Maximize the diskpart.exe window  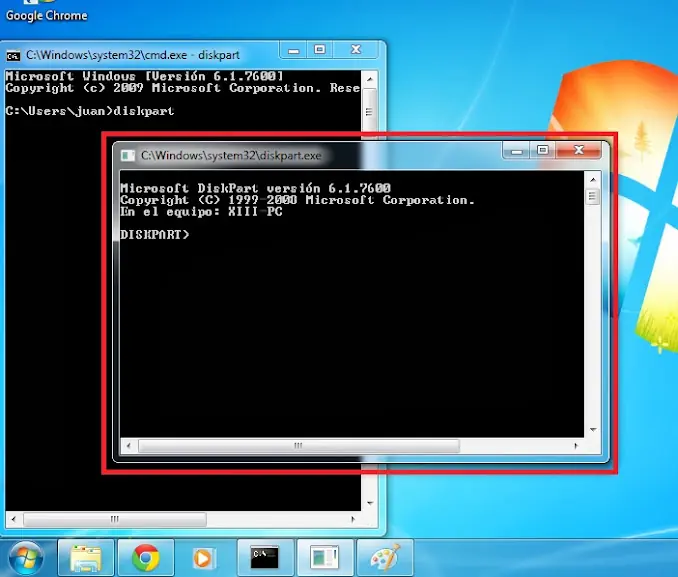[543, 150]
